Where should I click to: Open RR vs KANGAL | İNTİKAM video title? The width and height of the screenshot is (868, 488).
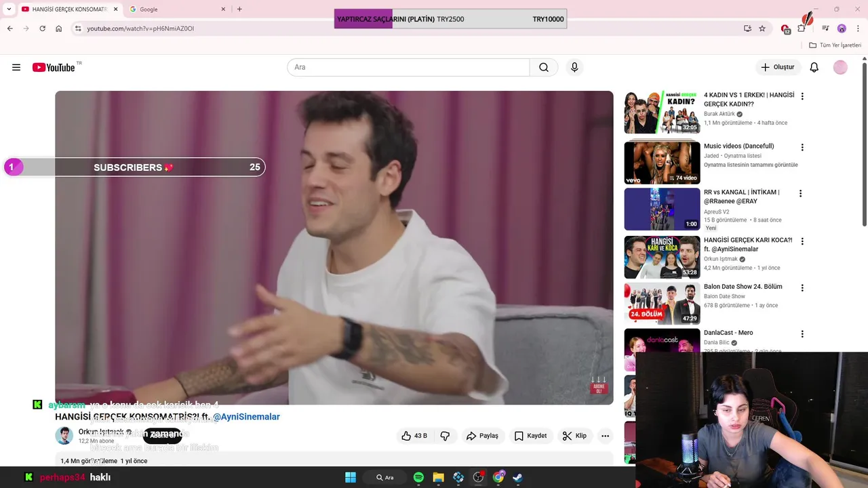(x=741, y=197)
